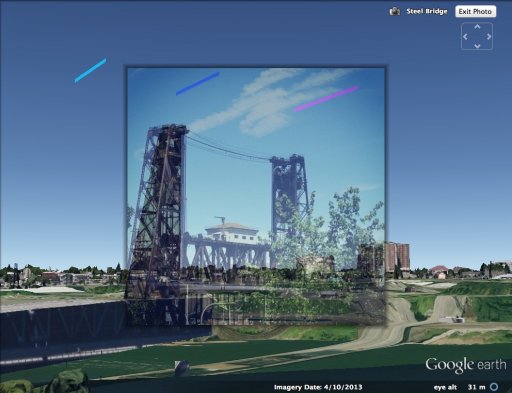Click the Exit Photo button

(x=475, y=12)
